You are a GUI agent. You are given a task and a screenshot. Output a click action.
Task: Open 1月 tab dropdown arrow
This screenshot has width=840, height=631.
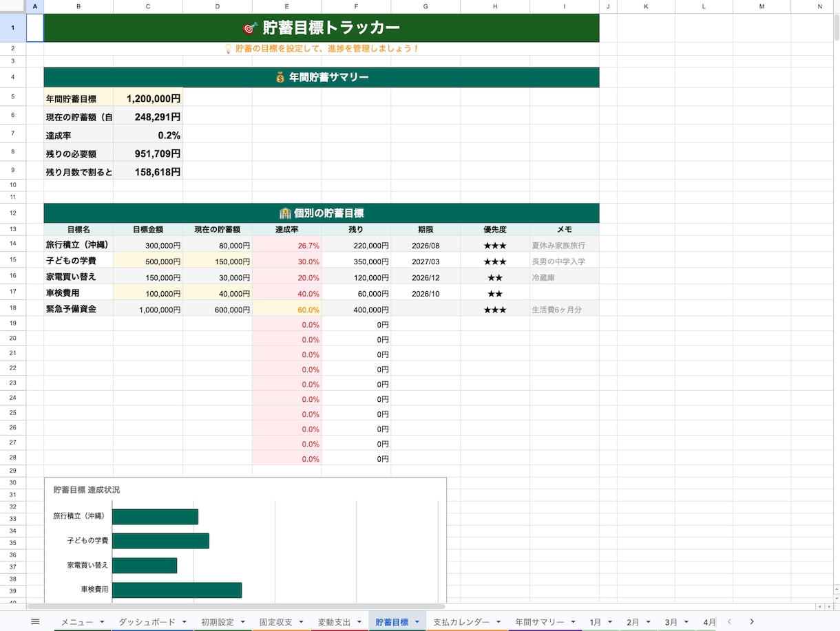[x=610, y=622]
